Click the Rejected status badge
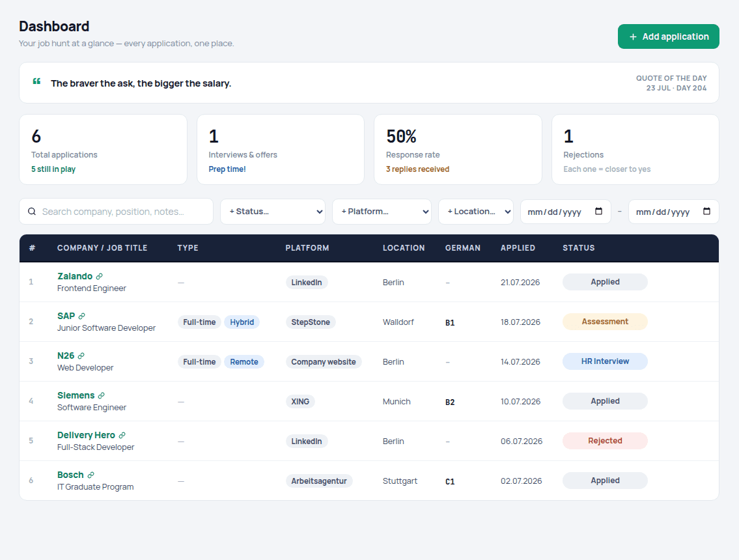 [605, 441]
